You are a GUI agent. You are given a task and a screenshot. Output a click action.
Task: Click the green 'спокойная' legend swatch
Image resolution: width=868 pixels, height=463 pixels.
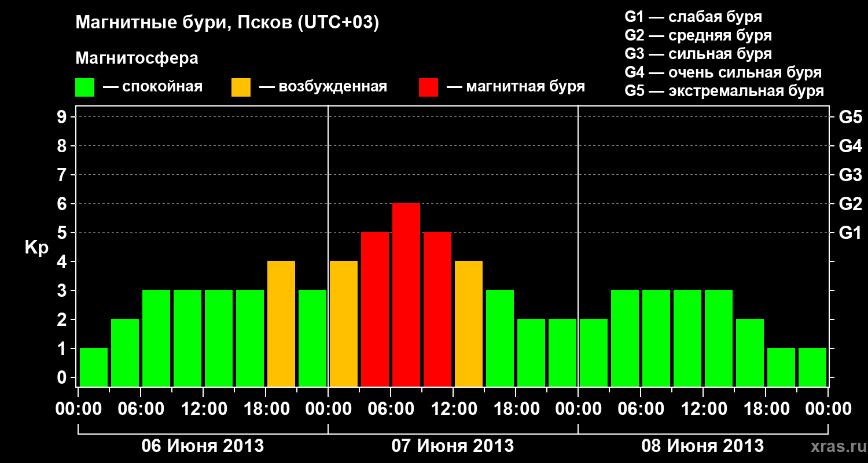(x=84, y=87)
